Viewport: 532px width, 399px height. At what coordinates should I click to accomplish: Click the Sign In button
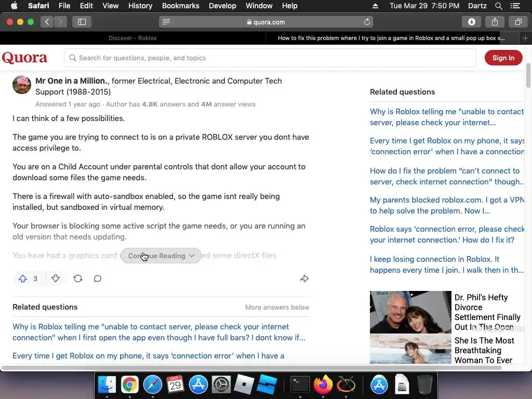point(503,58)
